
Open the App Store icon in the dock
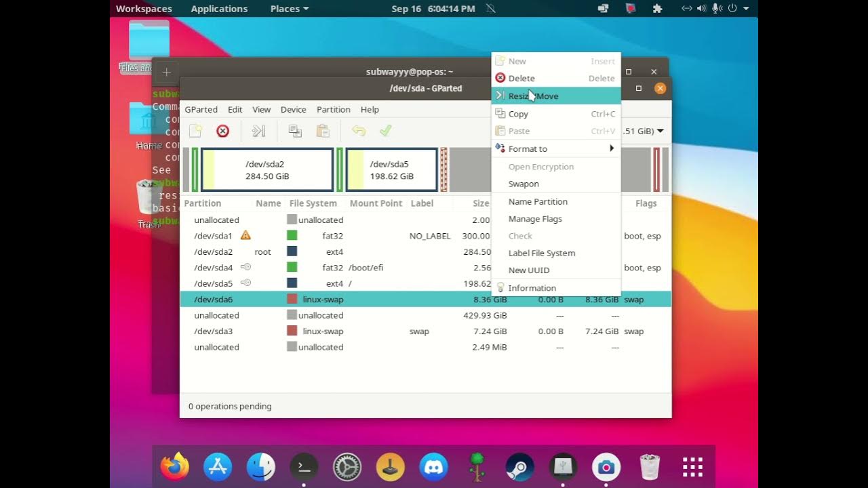tap(218, 467)
